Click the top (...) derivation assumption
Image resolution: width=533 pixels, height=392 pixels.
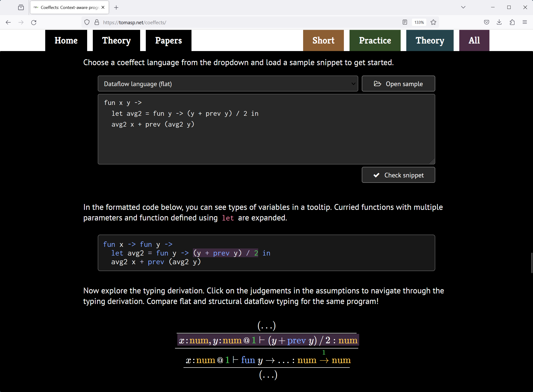click(267, 326)
